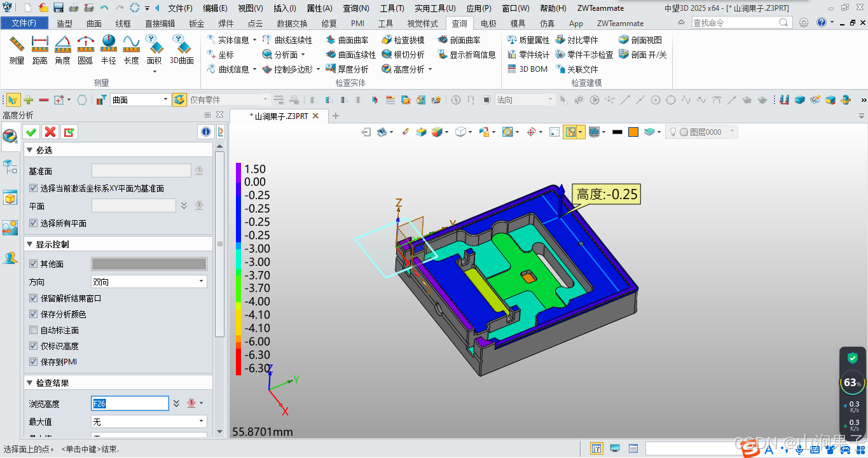
Task: Open 质量属性 mass properties
Action: (x=528, y=40)
